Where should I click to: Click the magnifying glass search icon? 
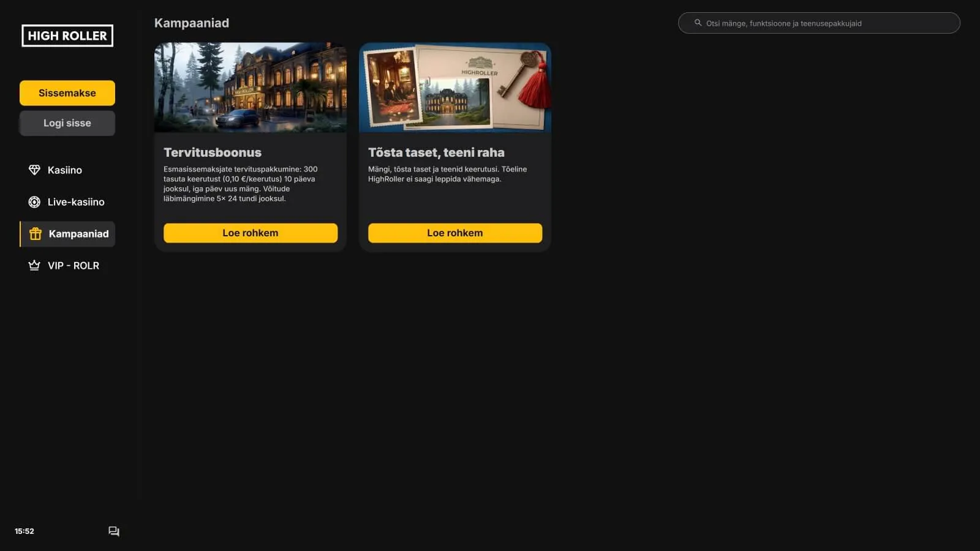[698, 23]
